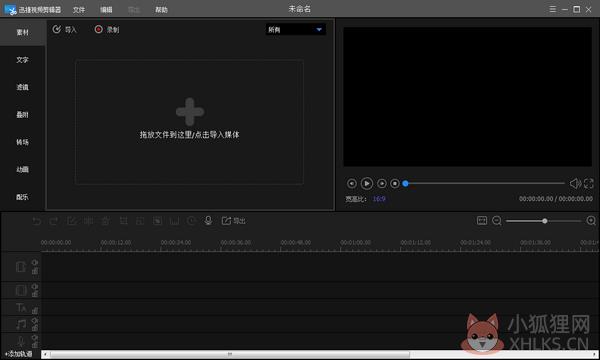The image size is (600, 360).
Task: Switch to the 转场 transitions tab
Action: 23,142
